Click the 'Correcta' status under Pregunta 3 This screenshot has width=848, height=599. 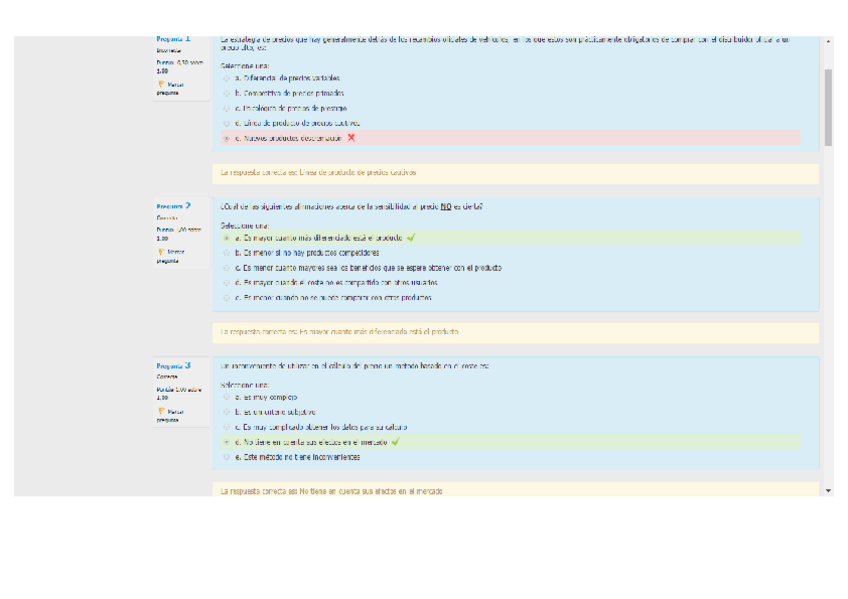coord(167,376)
